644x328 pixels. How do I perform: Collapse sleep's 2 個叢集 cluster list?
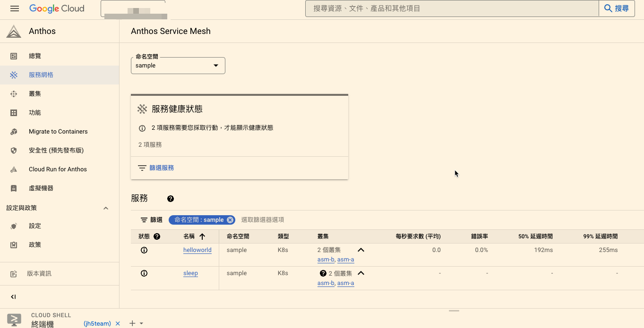[361, 273]
